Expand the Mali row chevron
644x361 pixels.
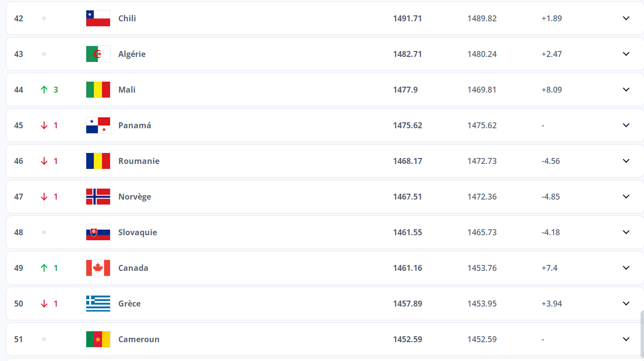(x=626, y=90)
